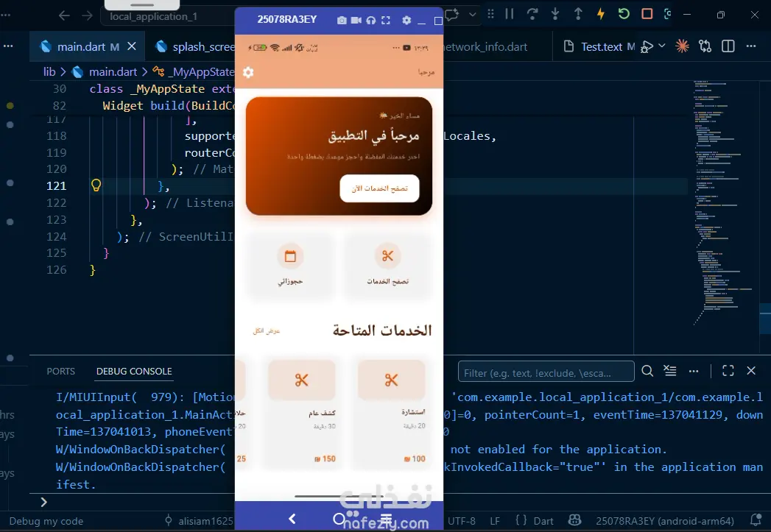Toggle device audio with the headphones icon
Viewport: 771px width, 532px height.
click(371, 20)
